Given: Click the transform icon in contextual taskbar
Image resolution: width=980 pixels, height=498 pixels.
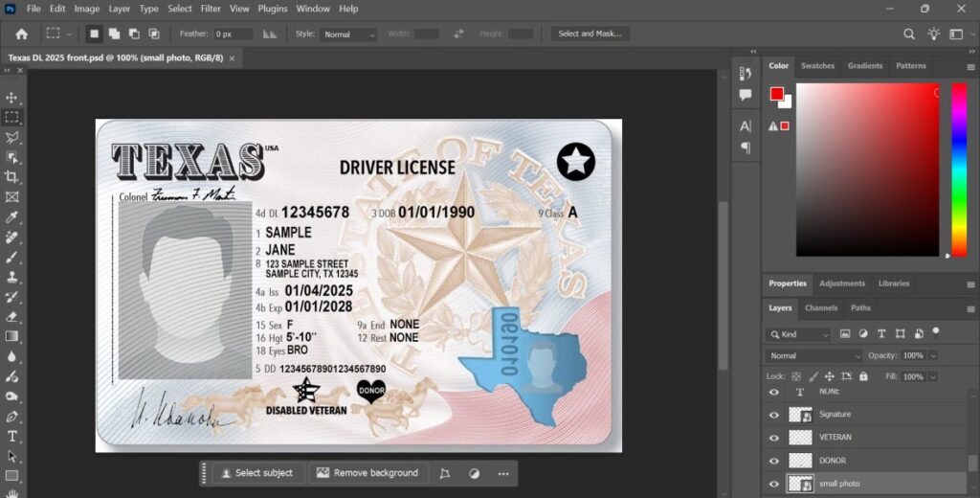Looking at the screenshot, I should point(444,474).
